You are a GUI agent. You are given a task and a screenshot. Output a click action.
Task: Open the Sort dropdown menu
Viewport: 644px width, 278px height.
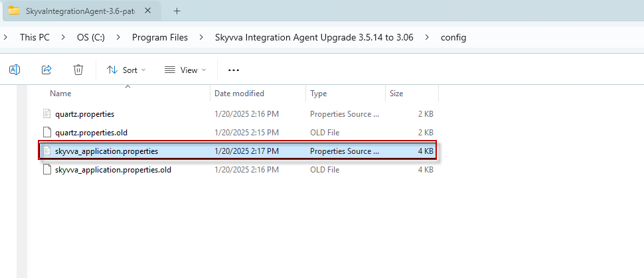pyautogui.click(x=126, y=70)
